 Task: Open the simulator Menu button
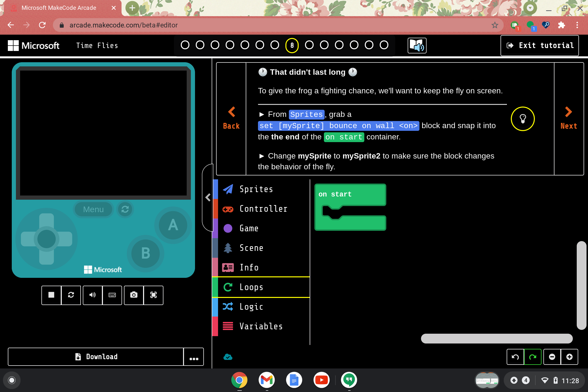click(x=94, y=209)
